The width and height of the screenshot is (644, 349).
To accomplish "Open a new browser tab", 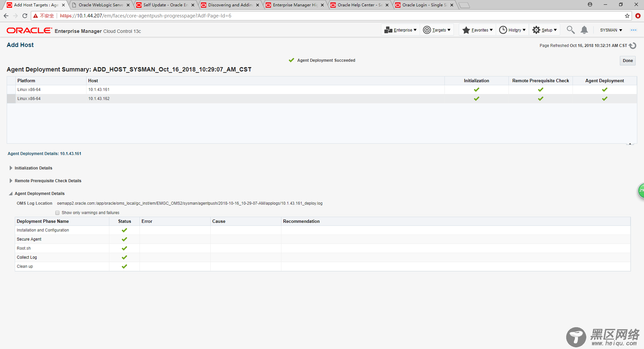I will coord(464,5).
